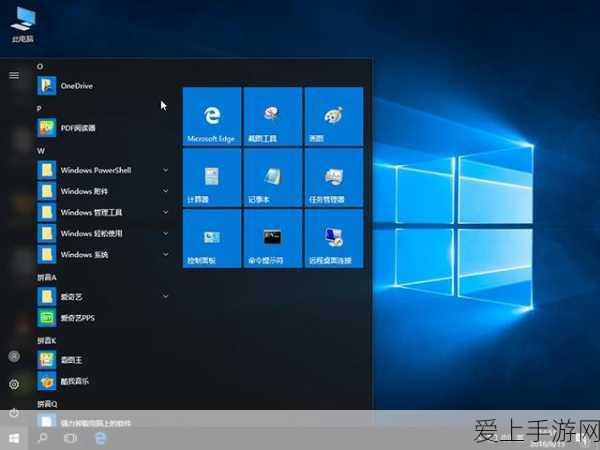Open the 画图 Paint tile
Screen dimensions: 600x450
point(334,116)
